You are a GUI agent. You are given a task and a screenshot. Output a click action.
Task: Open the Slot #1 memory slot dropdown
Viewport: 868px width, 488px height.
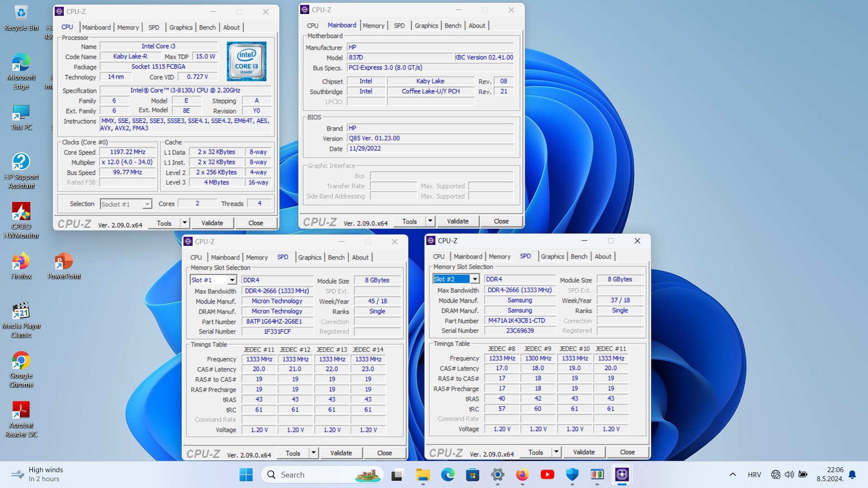pyautogui.click(x=213, y=280)
